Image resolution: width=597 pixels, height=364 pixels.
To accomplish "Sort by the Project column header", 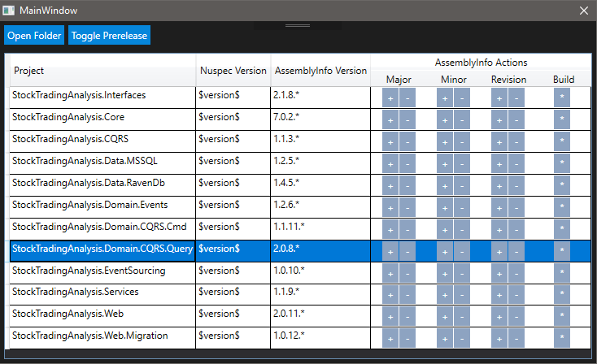I will pos(102,71).
